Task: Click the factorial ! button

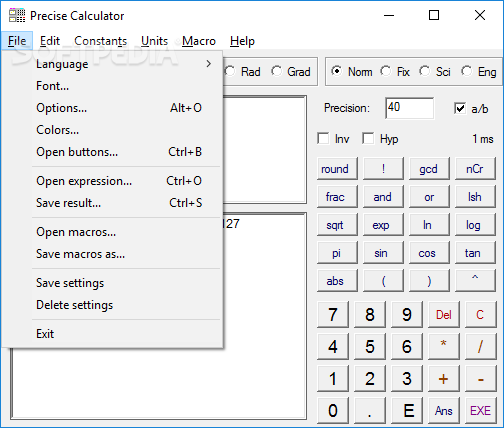Action: 383,169
